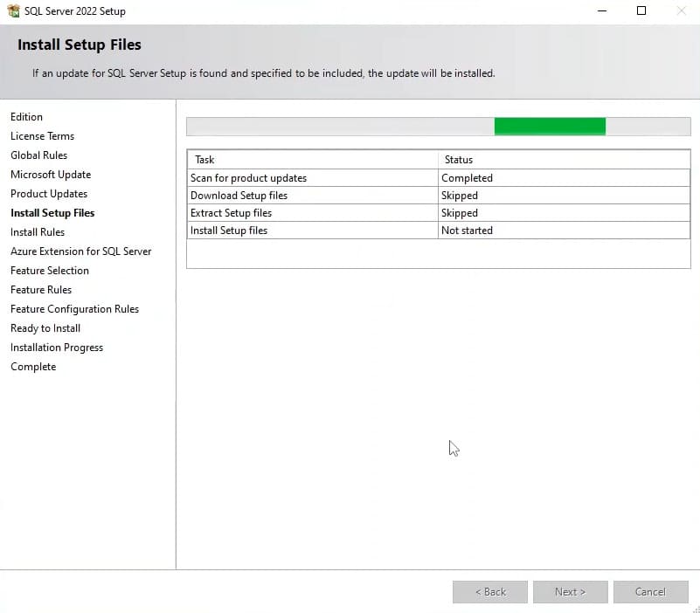Select Product Updates in sidebar
Image resolution: width=700 pixels, height=613 pixels.
[x=49, y=194]
